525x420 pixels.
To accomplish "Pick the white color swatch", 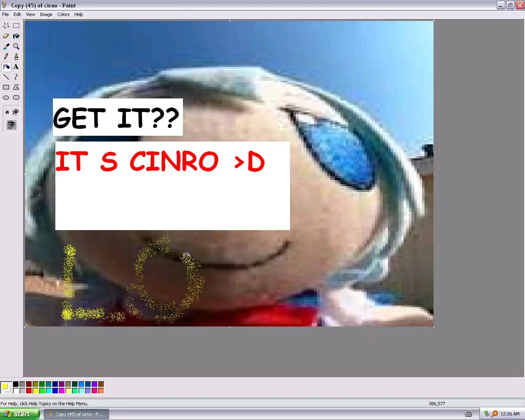I will coord(16,391).
